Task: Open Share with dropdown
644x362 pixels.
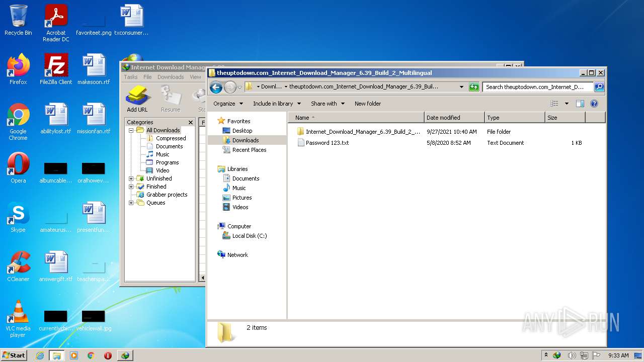Action: 328,104
